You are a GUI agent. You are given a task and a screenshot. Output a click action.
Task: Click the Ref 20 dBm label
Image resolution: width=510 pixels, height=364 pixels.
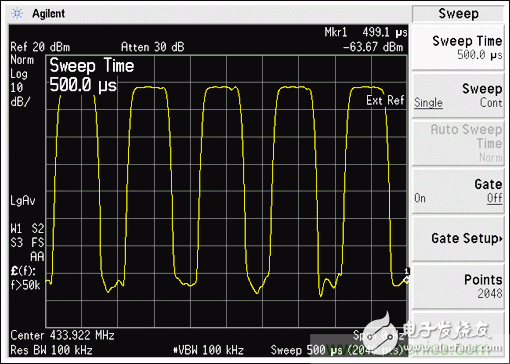(40, 47)
